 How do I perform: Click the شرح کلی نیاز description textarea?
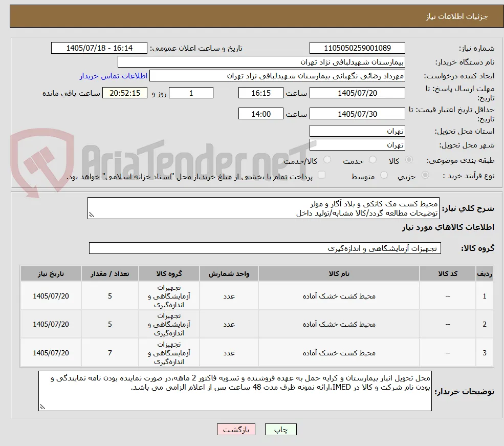click(x=263, y=208)
